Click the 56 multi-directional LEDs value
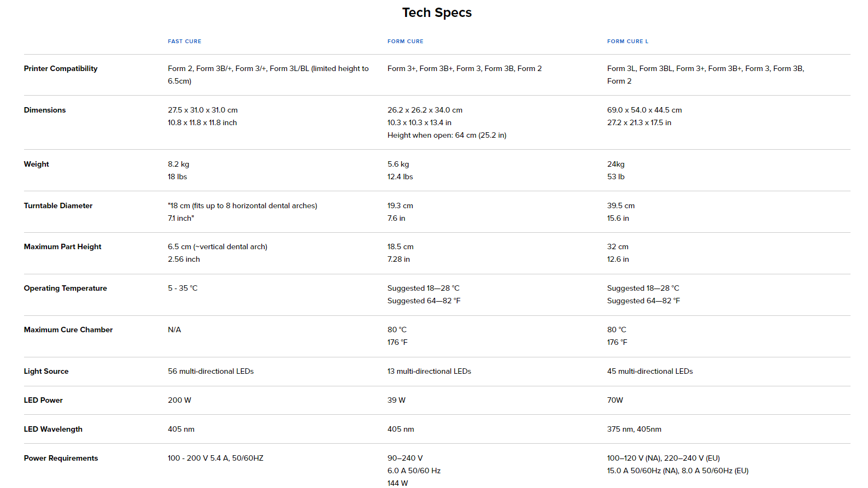Image resolution: width=868 pixels, height=488 pixels. pos(210,371)
